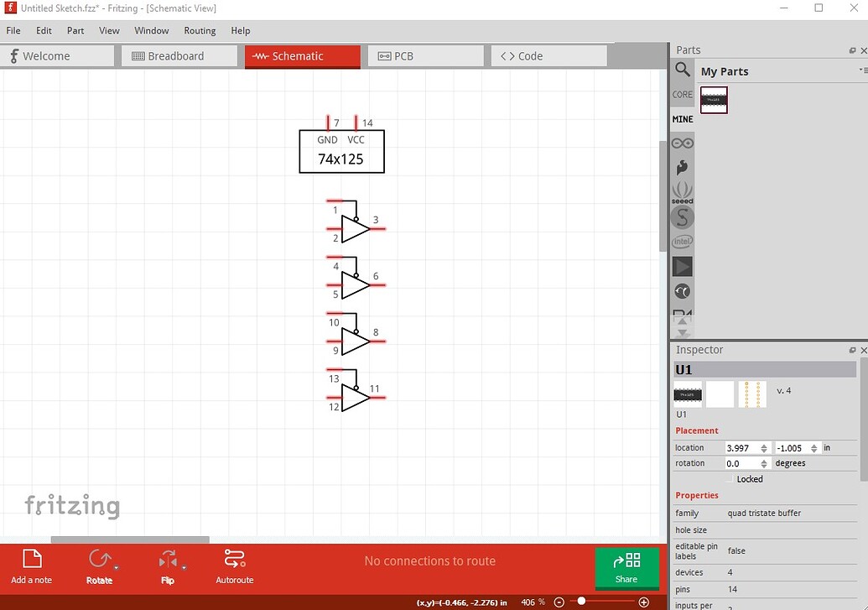Open the Window menu

(x=151, y=30)
